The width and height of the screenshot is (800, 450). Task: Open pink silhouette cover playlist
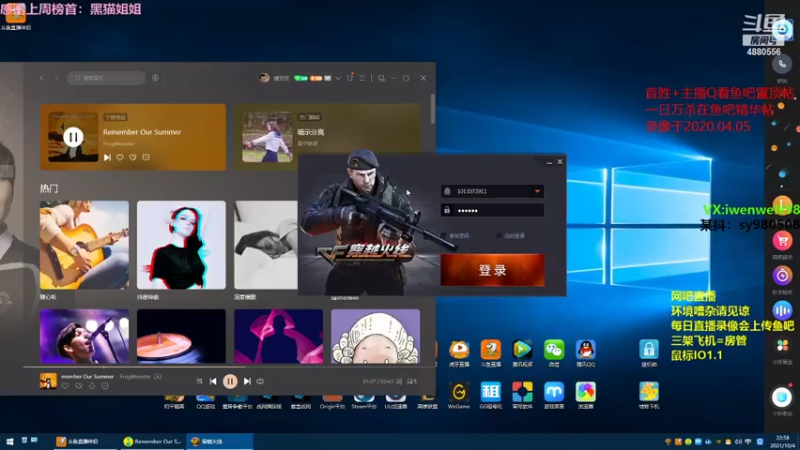pos(279,336)
